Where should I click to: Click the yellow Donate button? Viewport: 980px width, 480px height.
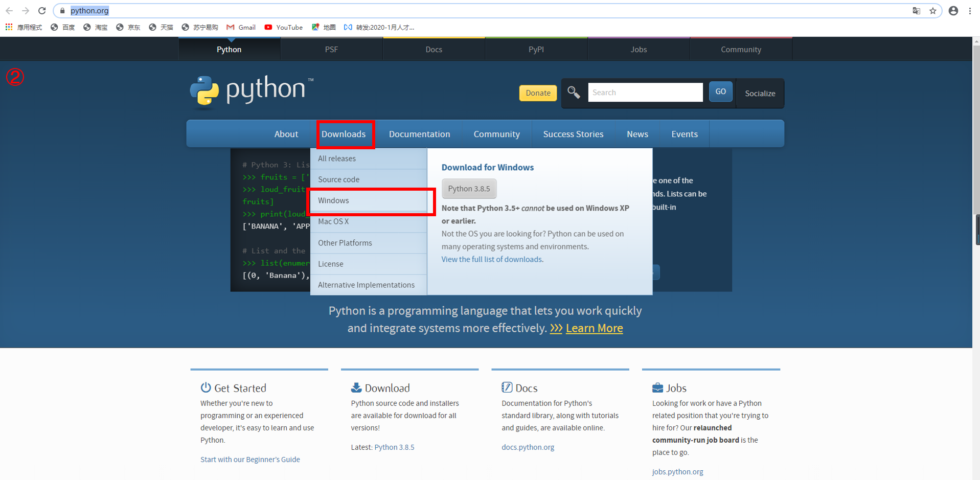[538, 93]
